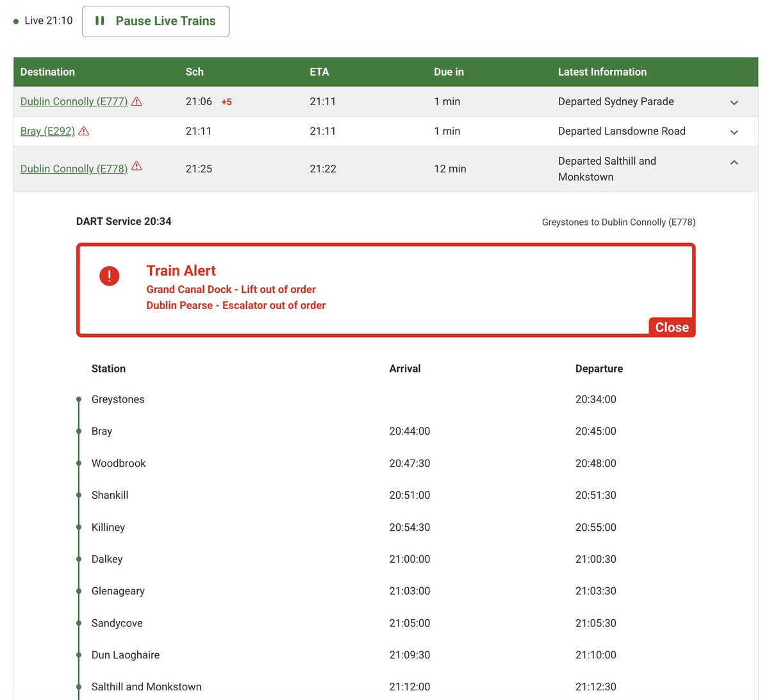The image size is (769, 700).
Task: Select the Dalkey station row
Action: pyautogui.click(x=386, y=559)
